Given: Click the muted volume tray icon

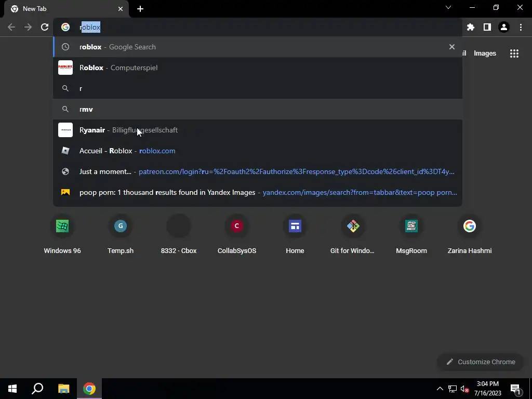Looking at the screenshot, I should point(465,389).
